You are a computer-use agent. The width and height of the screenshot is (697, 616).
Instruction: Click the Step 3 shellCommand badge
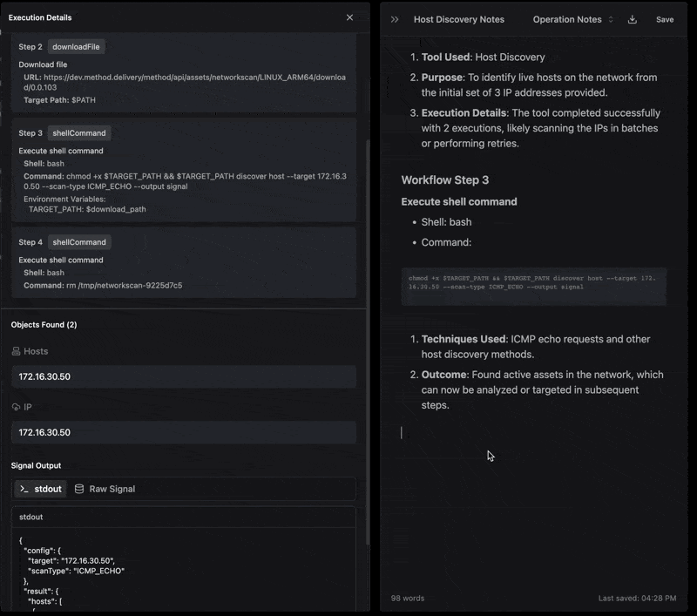[79, 133]
